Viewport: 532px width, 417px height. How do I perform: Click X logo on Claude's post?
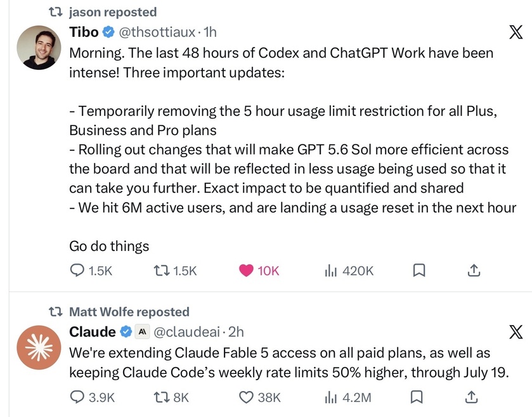coord(516,332)
